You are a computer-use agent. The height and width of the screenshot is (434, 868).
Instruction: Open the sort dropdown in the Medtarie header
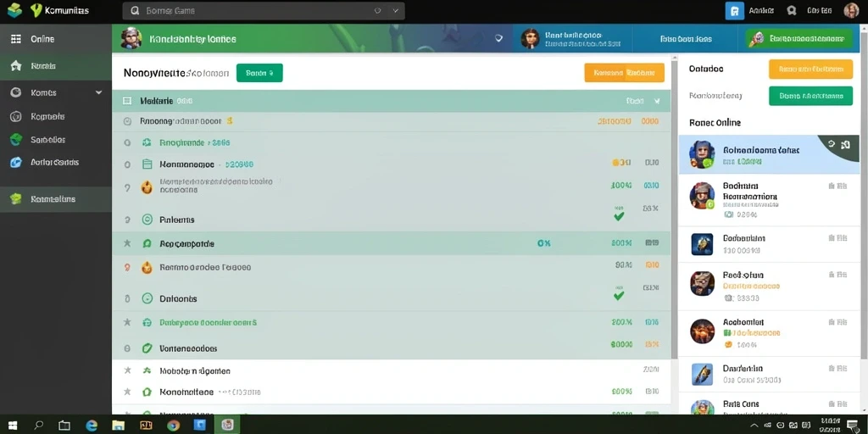(x=657, y=102)
